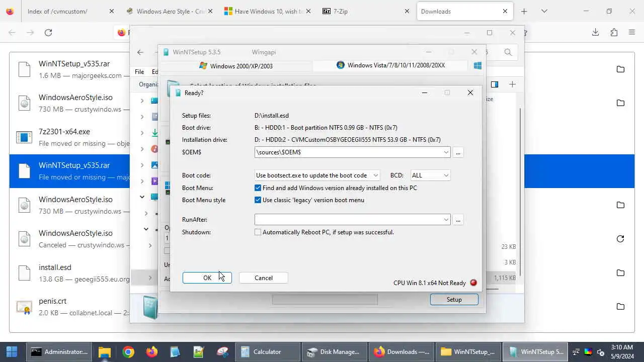Click Cancel in the Ready? dialog
644x362 pixels.
pyautogui.click(x=264, y=278)
